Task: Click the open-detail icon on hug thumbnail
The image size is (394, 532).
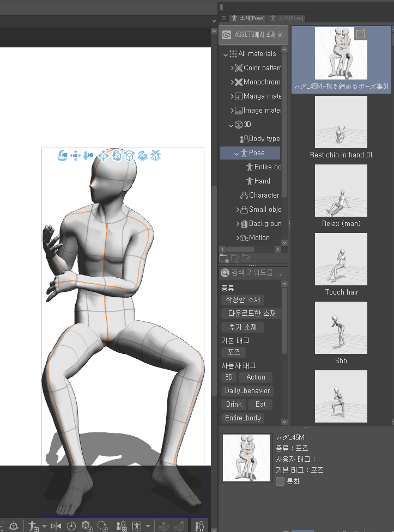Action: tap(361, 34)
